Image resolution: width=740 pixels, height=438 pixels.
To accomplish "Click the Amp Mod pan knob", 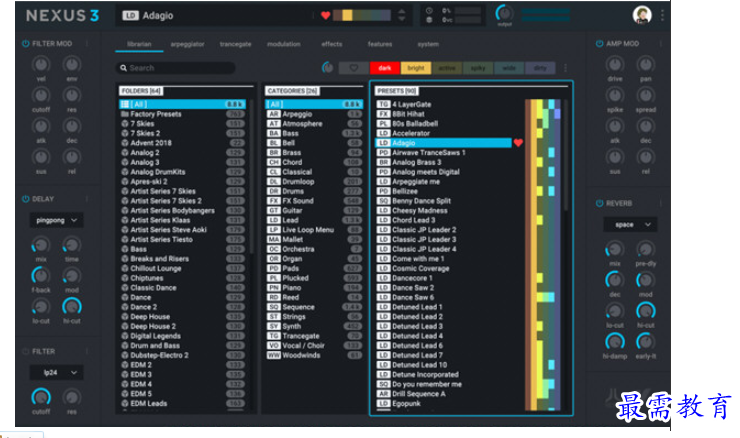I will (646, 65).
